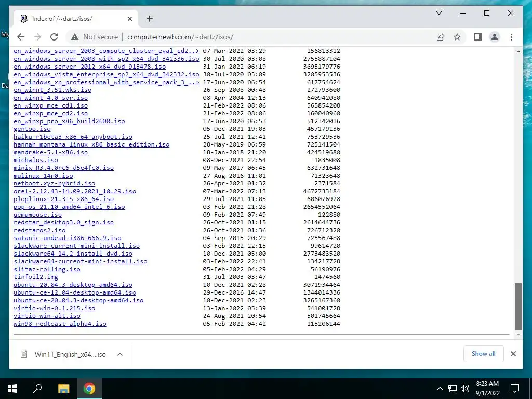
Task: Click Show all downloads button
Action: 484,354
